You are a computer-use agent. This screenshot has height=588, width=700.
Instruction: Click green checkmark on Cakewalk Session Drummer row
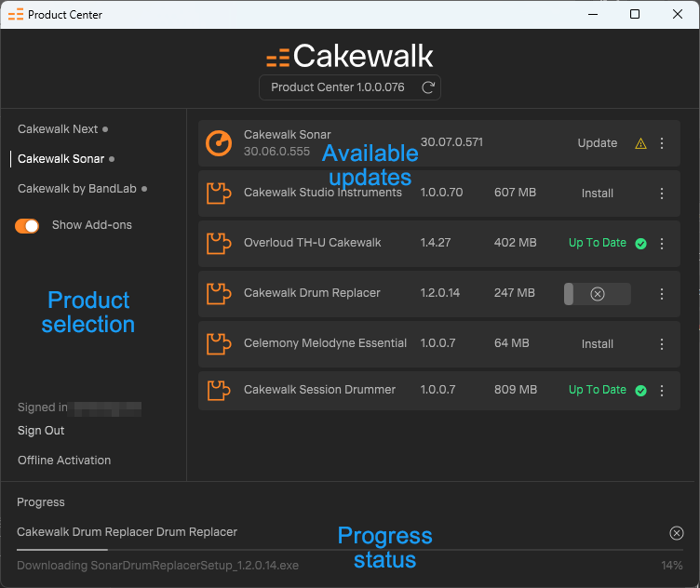click(x=640, y=391)
